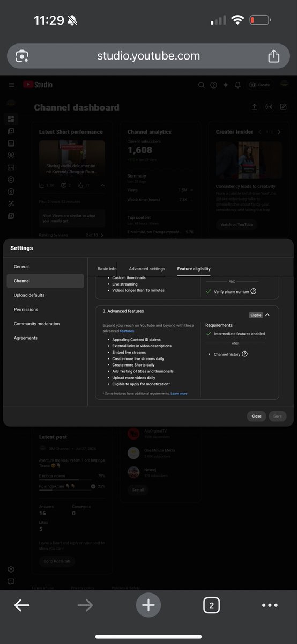Click the Save button in Settings

[x=278, y=416]
